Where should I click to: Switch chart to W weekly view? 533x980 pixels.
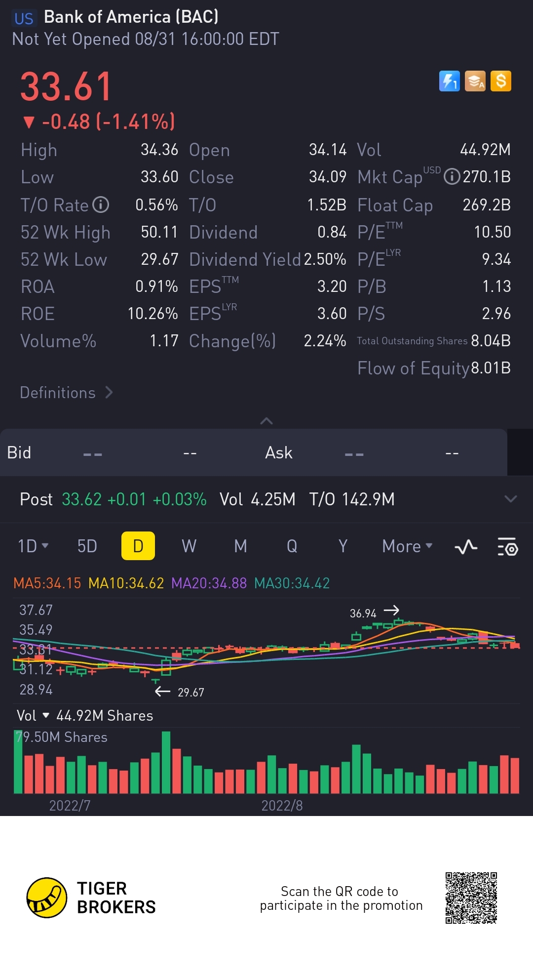pyautogui.click(x=189, y=546)
